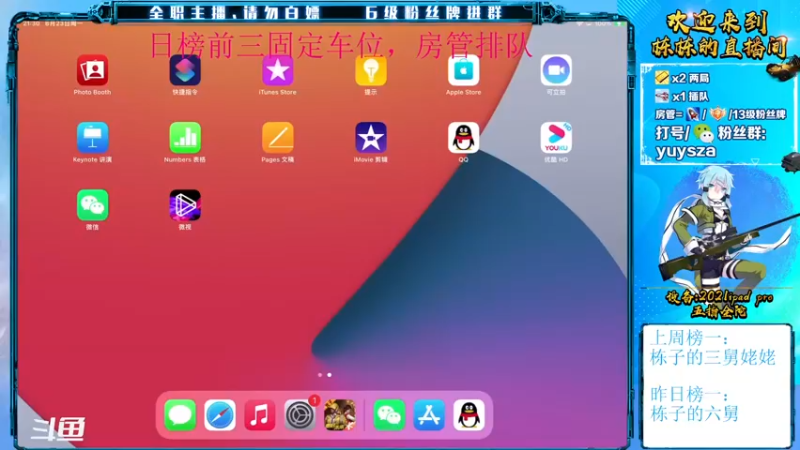Image resolution: width=800 pixels, height=450 pixels.
Task: Click the 全职主播、请勿白嫖 banner text
Action: [235, 12]
